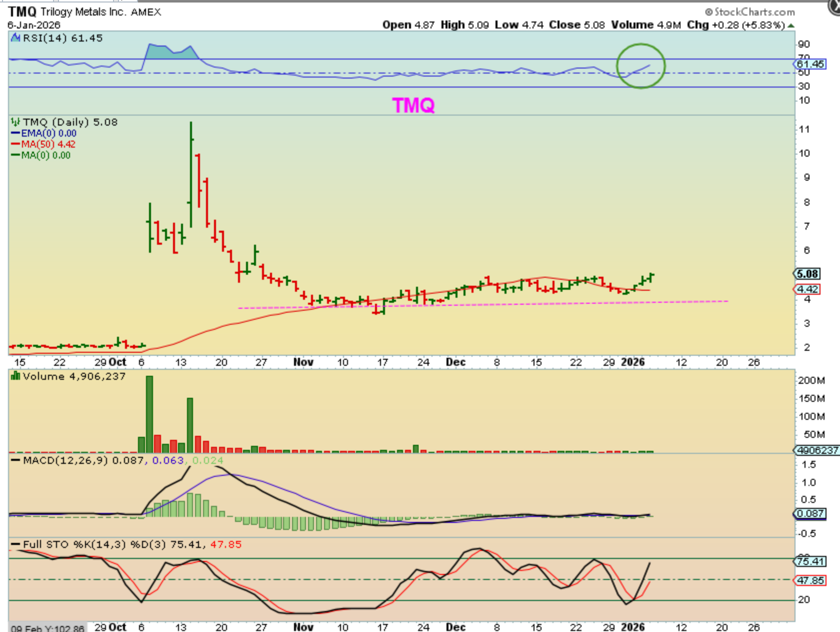Click the "MACD(12,26,9) 0.087" label
This screenshot has height=632, width=840.
click(x=83, y=460)
